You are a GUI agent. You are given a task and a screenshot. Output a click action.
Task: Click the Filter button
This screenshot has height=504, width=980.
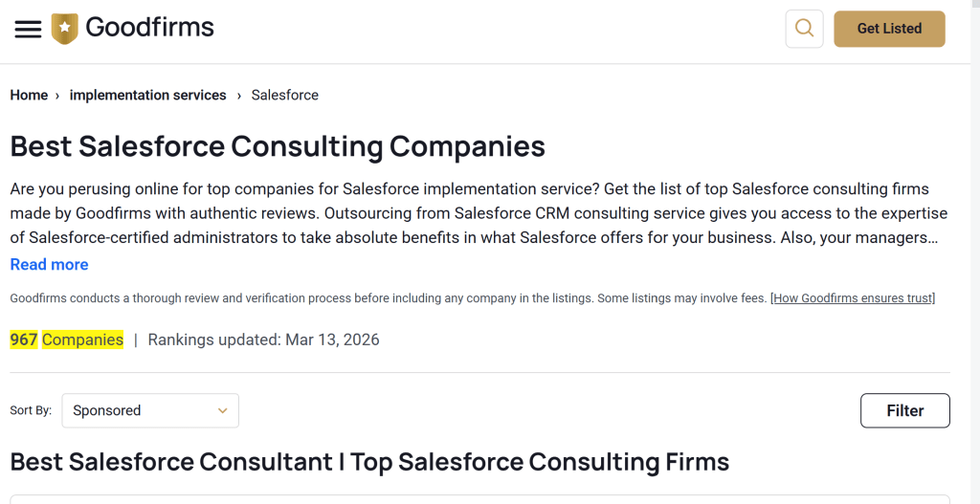pyautogui.click(x=904, y=410)
